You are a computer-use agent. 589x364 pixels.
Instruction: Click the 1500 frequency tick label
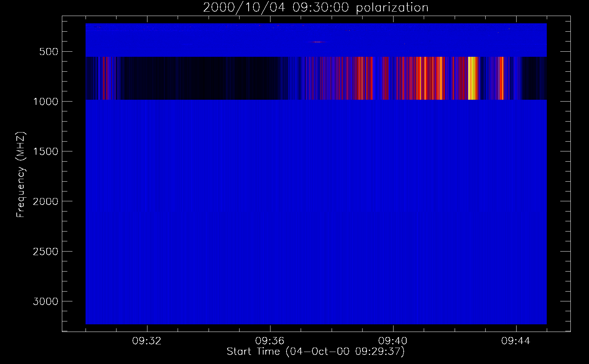click(46, 151)
